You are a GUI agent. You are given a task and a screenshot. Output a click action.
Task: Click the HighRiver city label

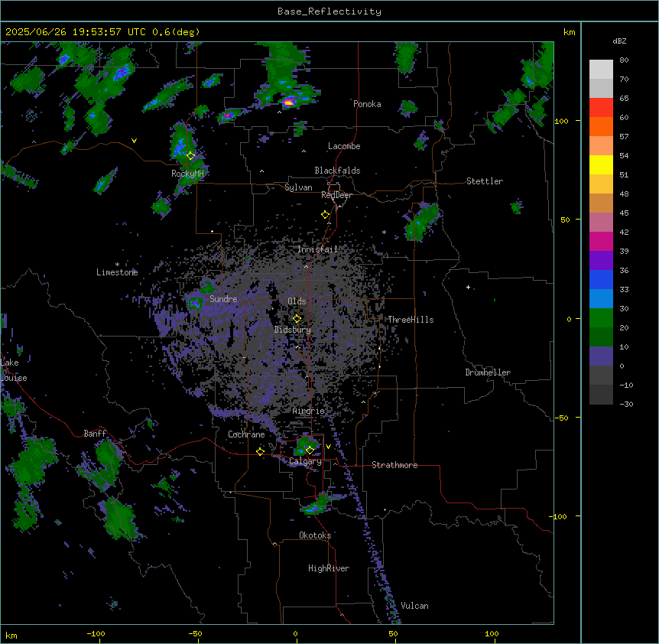[329, 568]
